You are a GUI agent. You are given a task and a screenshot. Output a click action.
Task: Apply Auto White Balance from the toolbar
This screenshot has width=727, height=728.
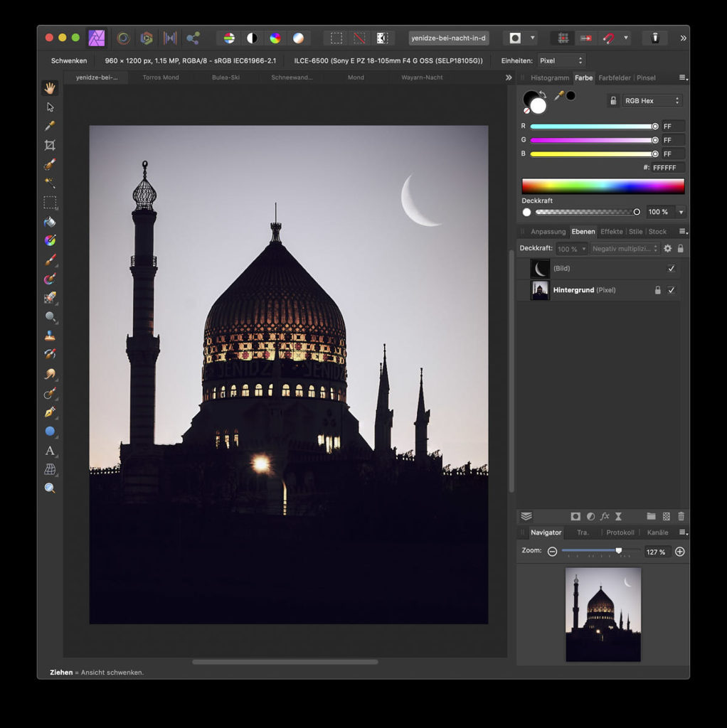[298, 38]
